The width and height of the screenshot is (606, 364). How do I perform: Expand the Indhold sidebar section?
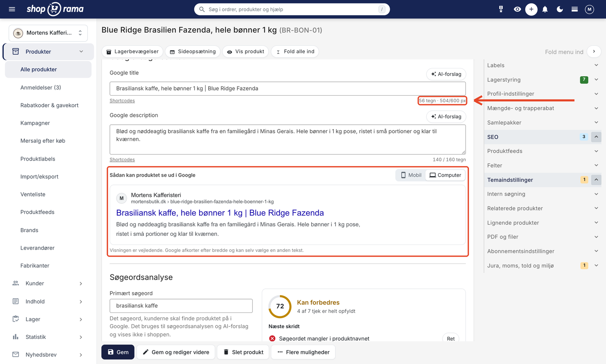tap(48, 301)
